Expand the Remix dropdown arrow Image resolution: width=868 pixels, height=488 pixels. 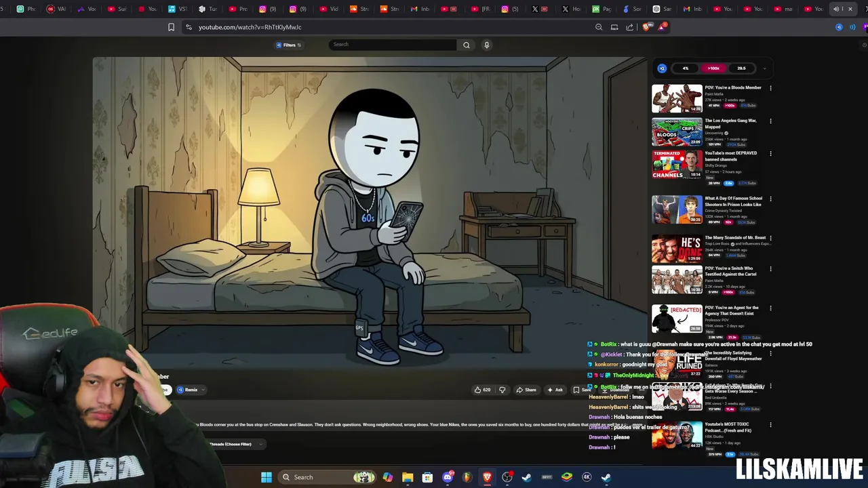pyautogui.click(x=204, y=390)
